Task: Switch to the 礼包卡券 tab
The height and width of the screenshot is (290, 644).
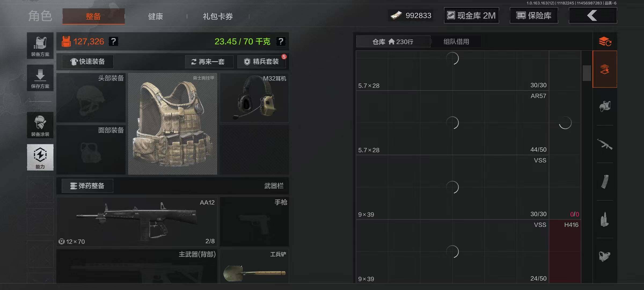Action: pos(218,16)
